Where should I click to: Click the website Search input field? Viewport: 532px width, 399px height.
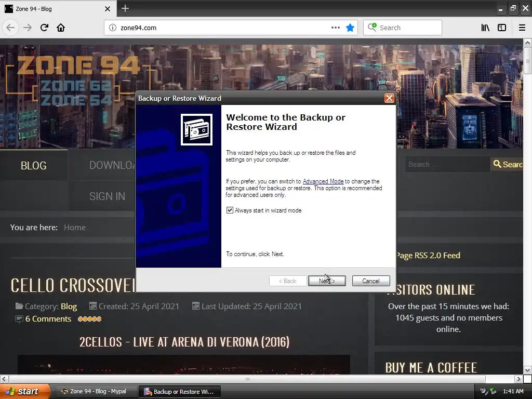(447, 164)
